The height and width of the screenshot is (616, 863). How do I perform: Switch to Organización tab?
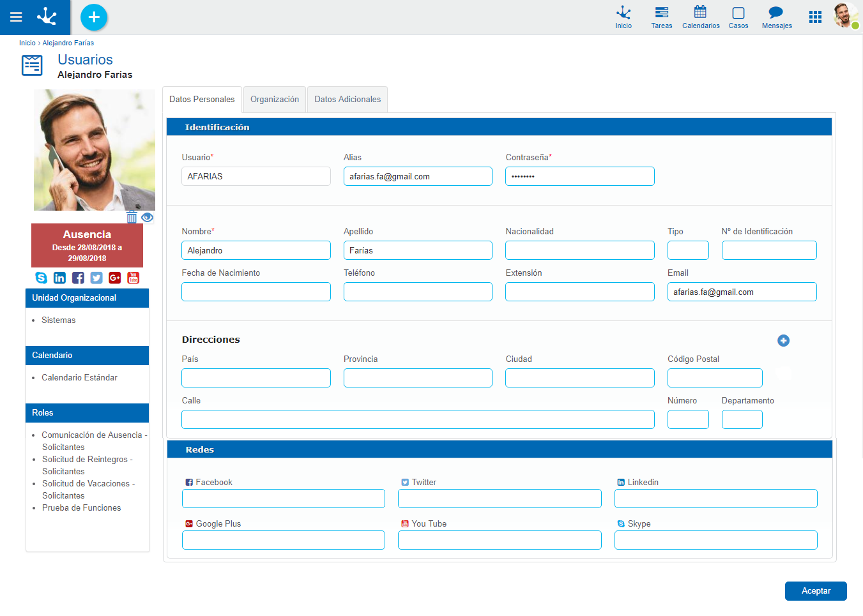(x=275, y=100)
